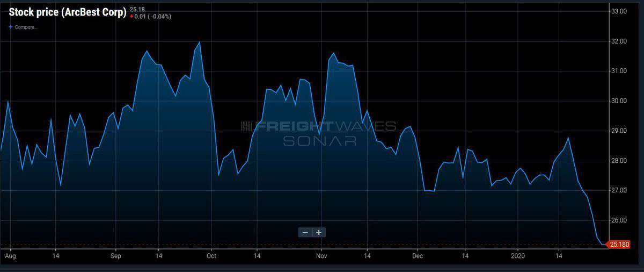Click the Sep date axis label
Screen dimensions: 644x272
point(116,256)
